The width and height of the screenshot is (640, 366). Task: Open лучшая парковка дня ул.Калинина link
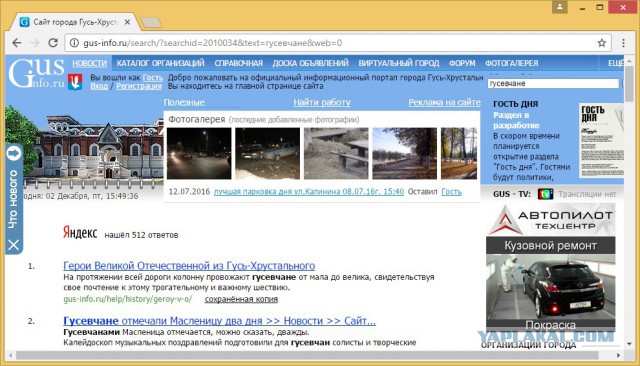[x=309, y=192]
